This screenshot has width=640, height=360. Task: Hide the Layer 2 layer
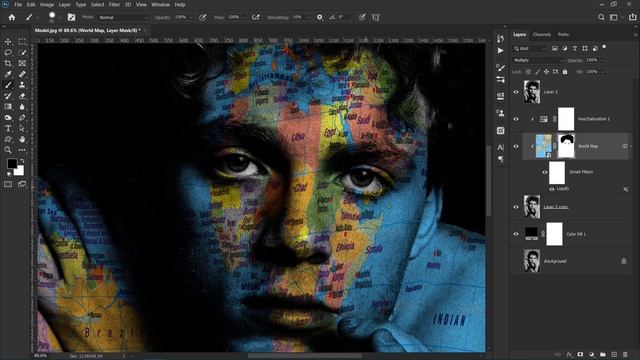[x=516, y=92]
